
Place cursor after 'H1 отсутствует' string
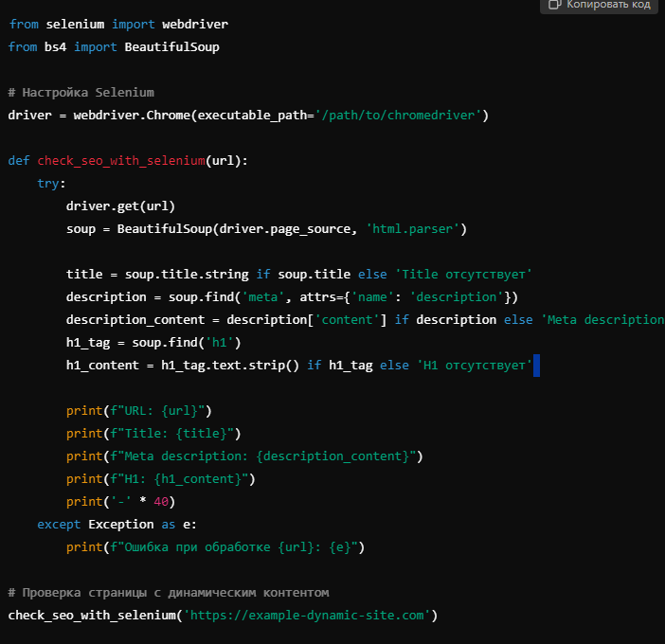pos(533,365)
